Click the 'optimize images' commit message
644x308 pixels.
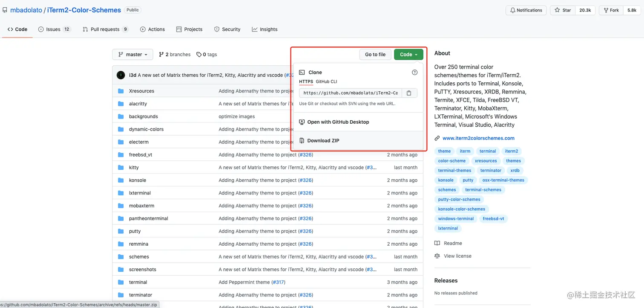click(237, 116)
